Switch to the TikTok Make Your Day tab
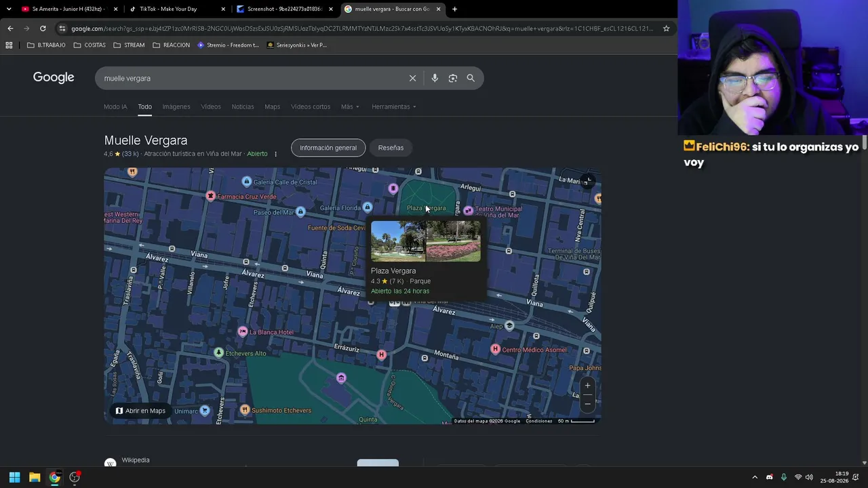The image size is (868, 488). (x=176, y=9)
